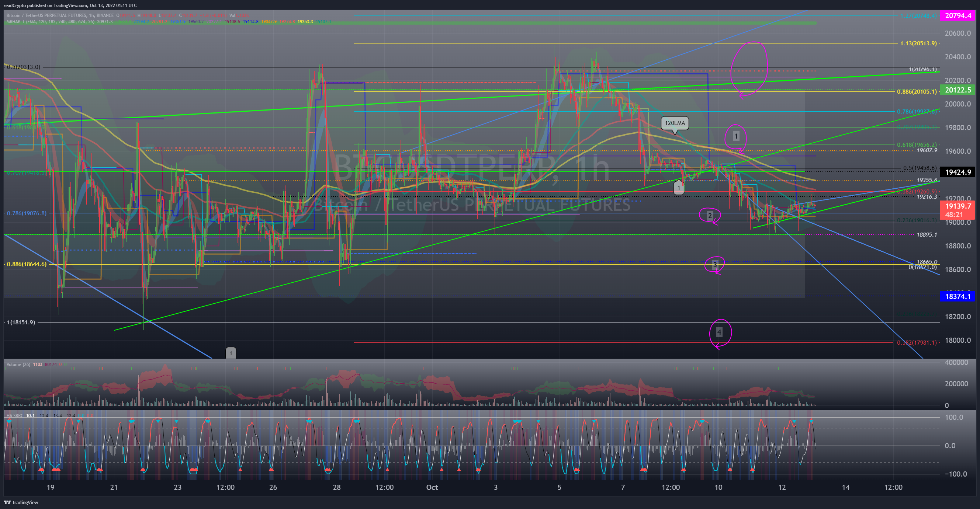
Task: Click the 28 date on time axis
Action: (x=337, y=487)
